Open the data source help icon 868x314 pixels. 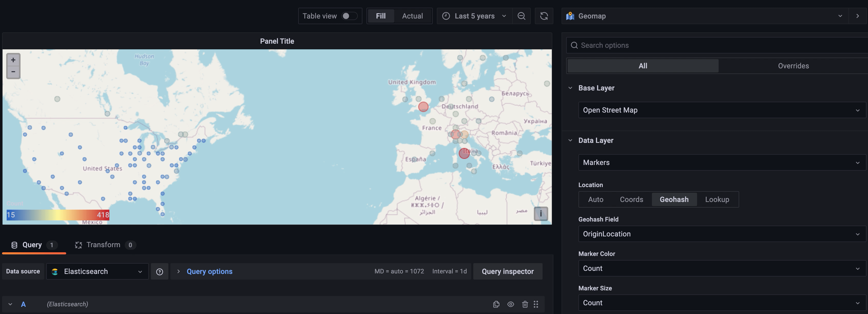tap(159, 272)
